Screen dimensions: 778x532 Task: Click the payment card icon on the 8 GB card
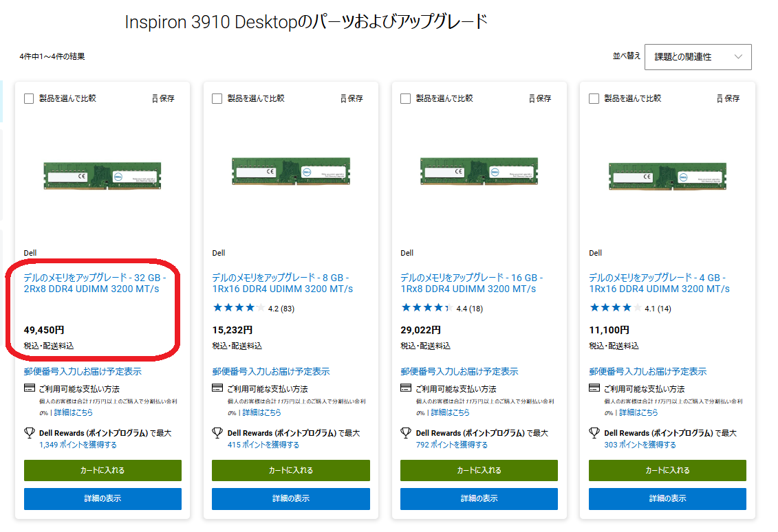(217, 388)
